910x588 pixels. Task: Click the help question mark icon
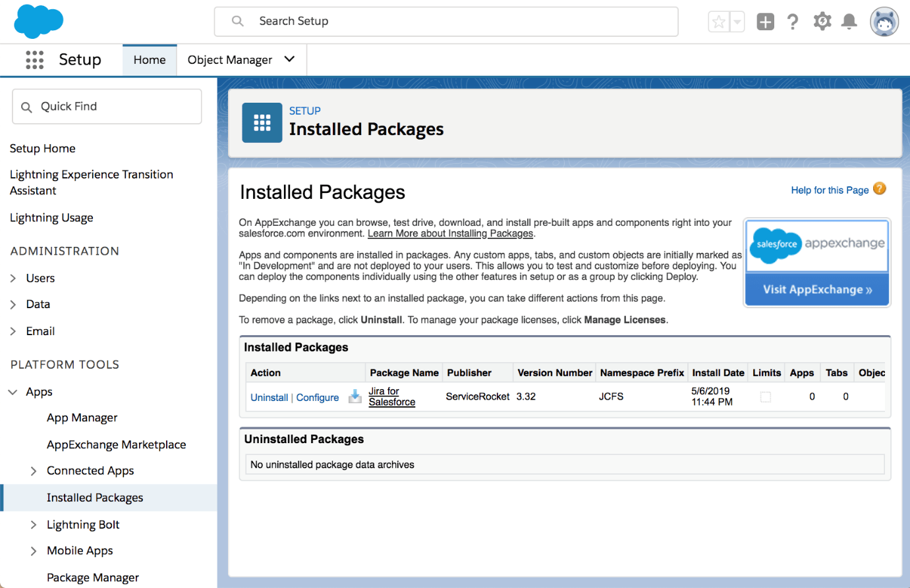[x=793, y=22]
